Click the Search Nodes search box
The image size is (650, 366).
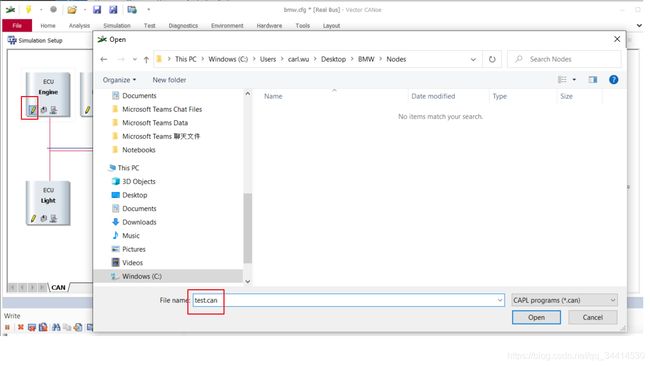(564, 59)
